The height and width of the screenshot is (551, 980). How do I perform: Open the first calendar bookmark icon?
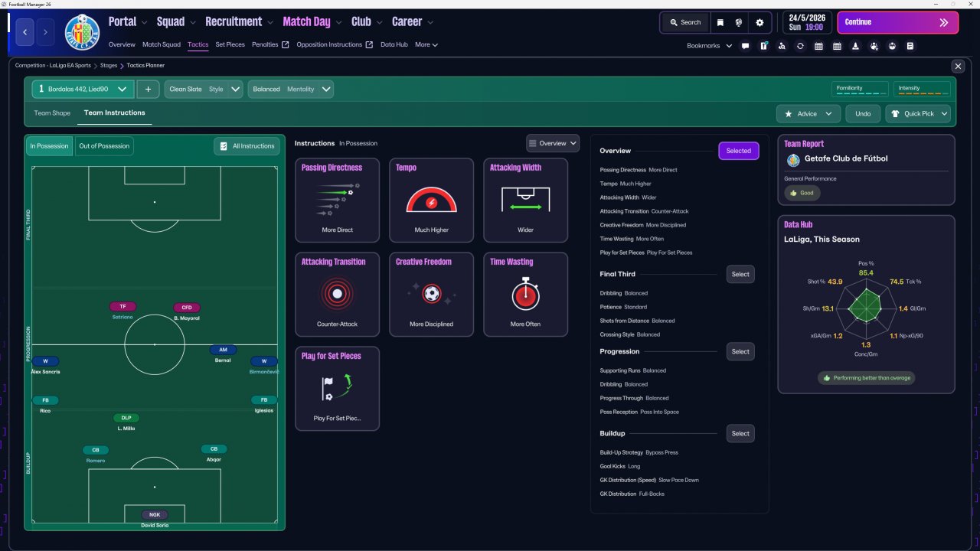coord(818,46)
